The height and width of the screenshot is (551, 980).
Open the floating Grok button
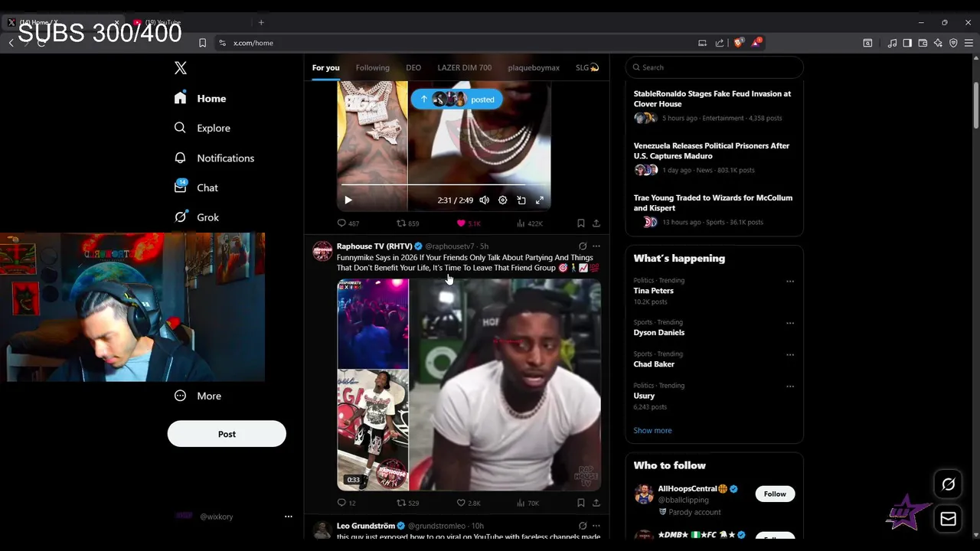click(948, 484)
